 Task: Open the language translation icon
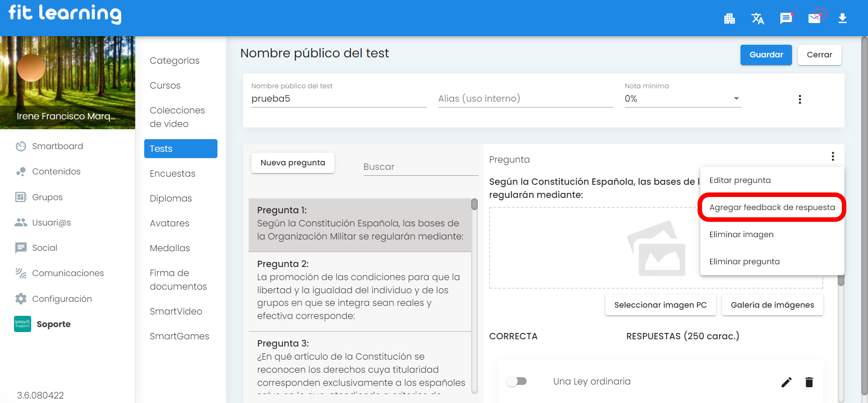click(x=758, y=19)
